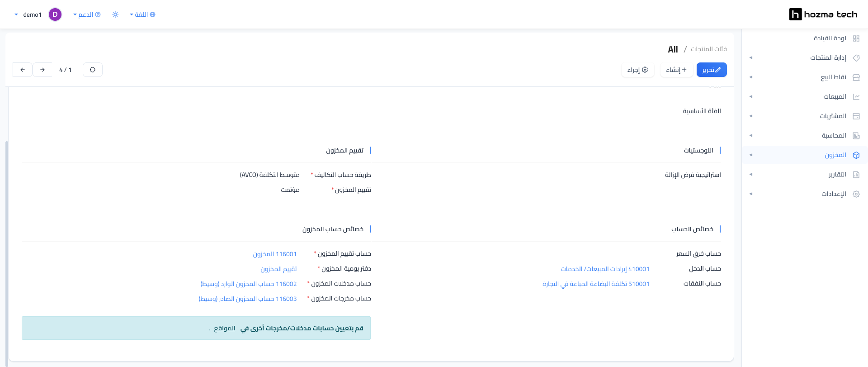Go to the previous record with left arrow

[x=23, y=70]
